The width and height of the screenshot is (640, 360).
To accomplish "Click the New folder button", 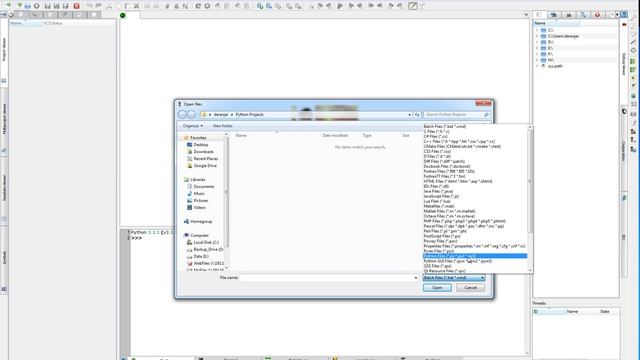I will (x=222, y=126).
